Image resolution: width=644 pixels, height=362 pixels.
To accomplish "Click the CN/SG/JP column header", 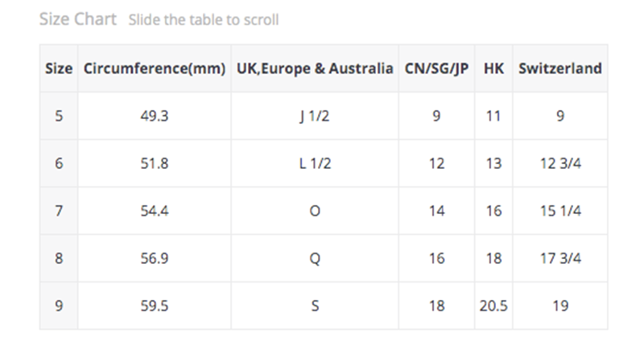I will coord(436,68).
